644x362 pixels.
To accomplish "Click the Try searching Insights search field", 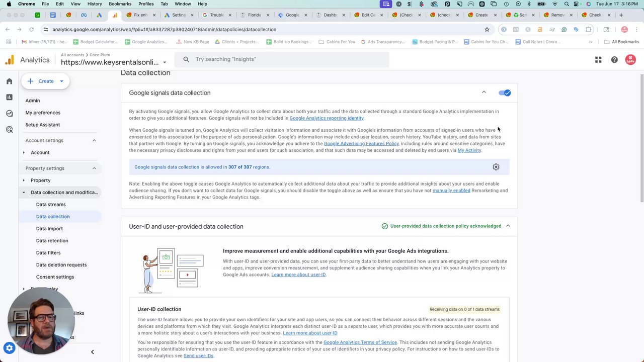I will coord(282,59).
